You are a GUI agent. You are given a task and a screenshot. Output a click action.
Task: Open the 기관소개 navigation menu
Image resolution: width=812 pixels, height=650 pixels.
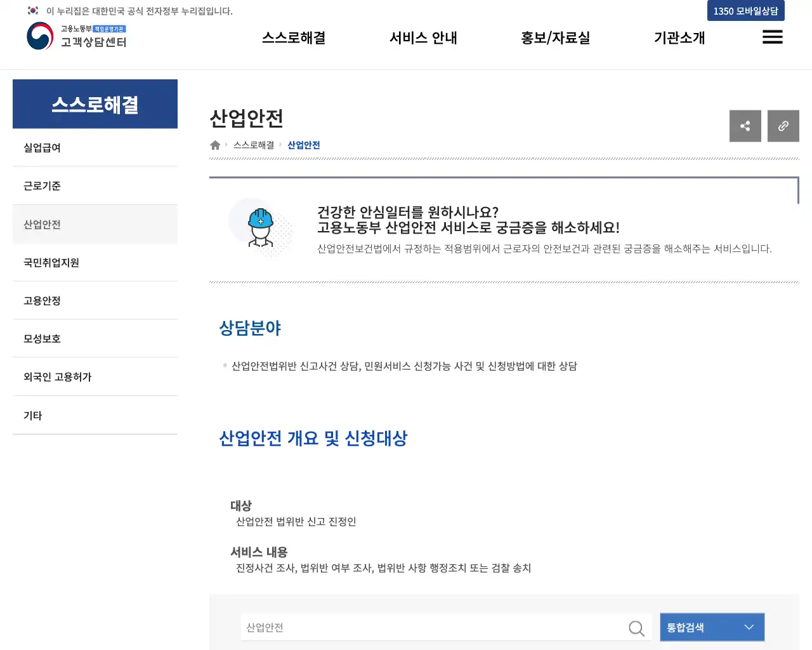(679, 37)
